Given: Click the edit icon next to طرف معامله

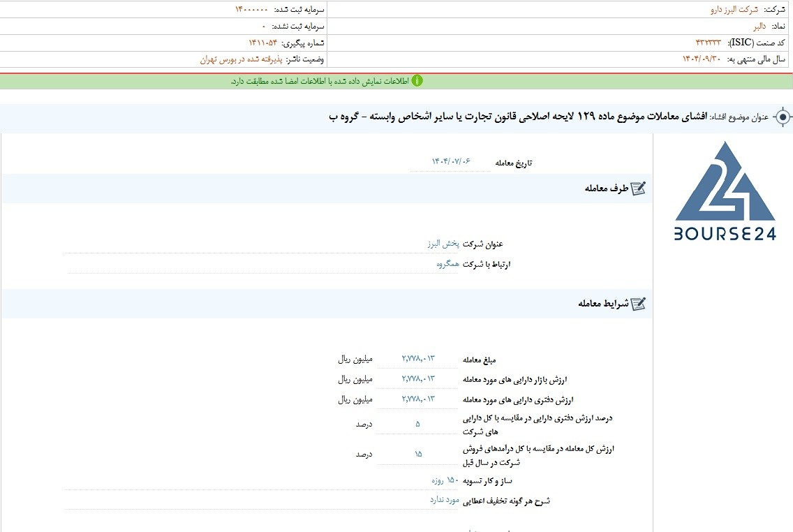Looking at the screenshot, I should [x=638, y=188].
